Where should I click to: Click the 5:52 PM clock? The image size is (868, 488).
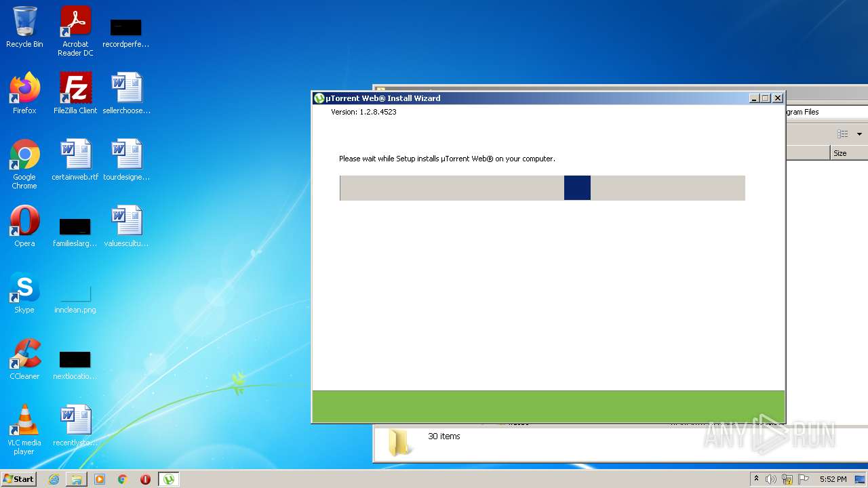(833, 479)
